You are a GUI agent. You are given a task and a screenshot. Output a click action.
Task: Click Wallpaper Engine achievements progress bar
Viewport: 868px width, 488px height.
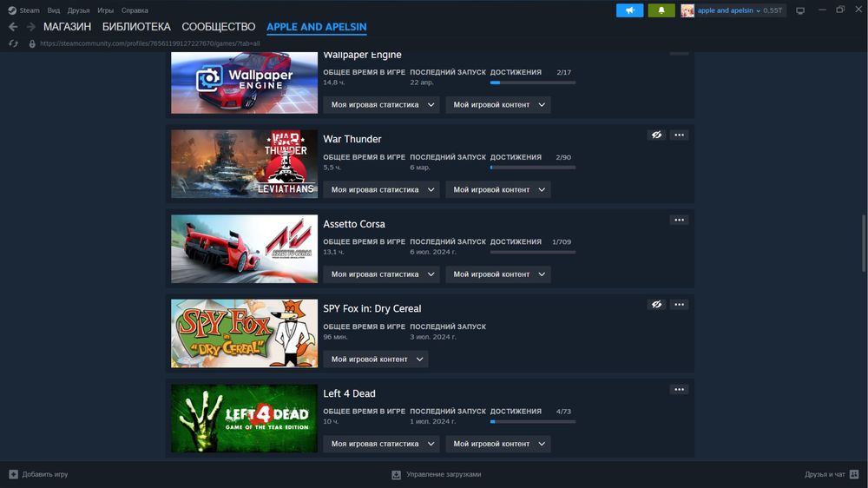(533, 82)
